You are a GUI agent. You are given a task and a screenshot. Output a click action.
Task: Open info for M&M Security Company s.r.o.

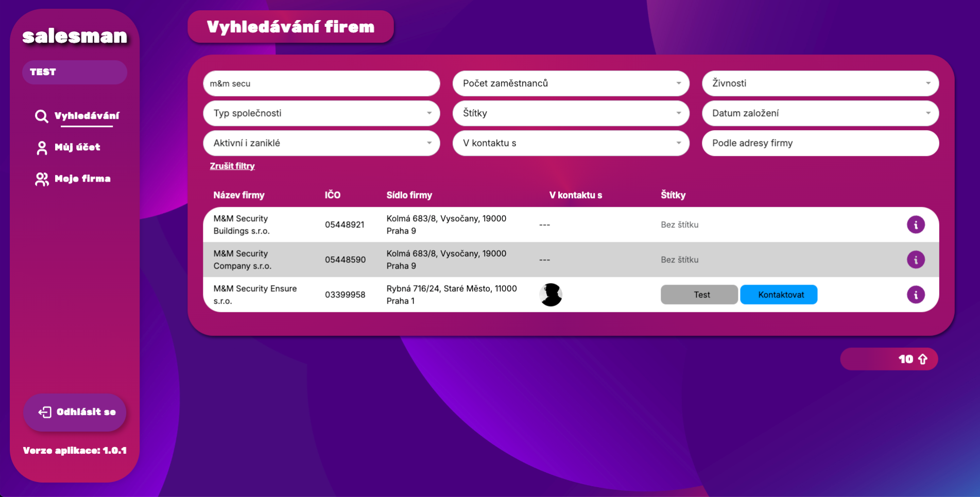(x=915, y=260)
